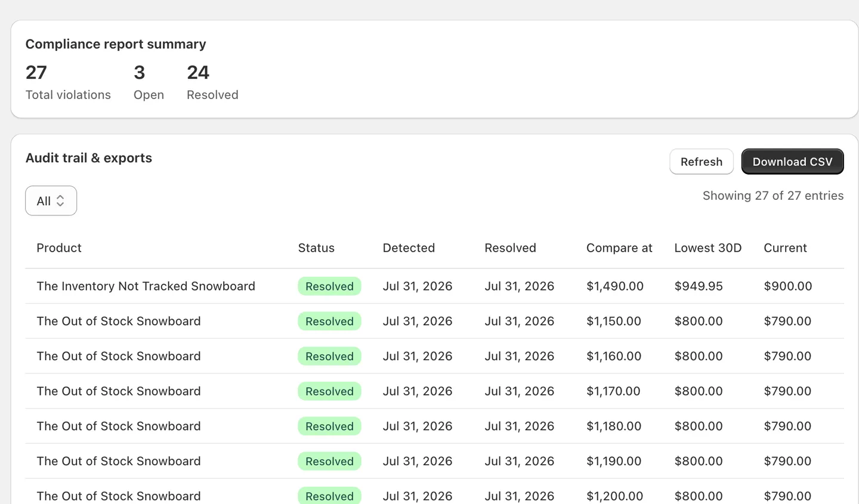Click Resolved badge in the $1,170.00 row

pos(329,391)
